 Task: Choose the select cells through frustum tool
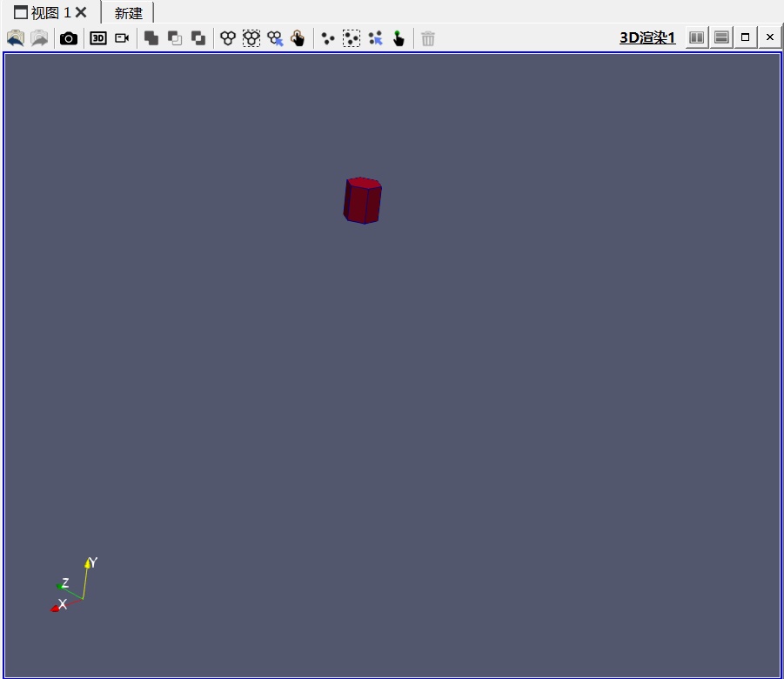point(251,38)
